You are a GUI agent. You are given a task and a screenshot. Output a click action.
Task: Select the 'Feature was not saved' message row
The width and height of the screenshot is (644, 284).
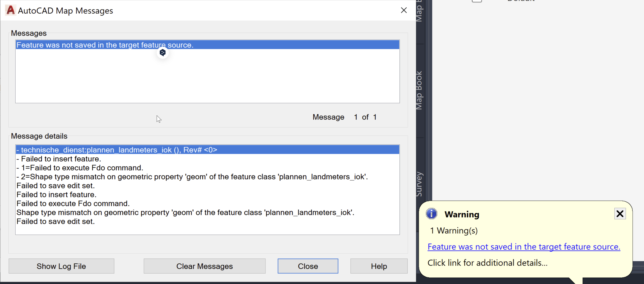105,45
